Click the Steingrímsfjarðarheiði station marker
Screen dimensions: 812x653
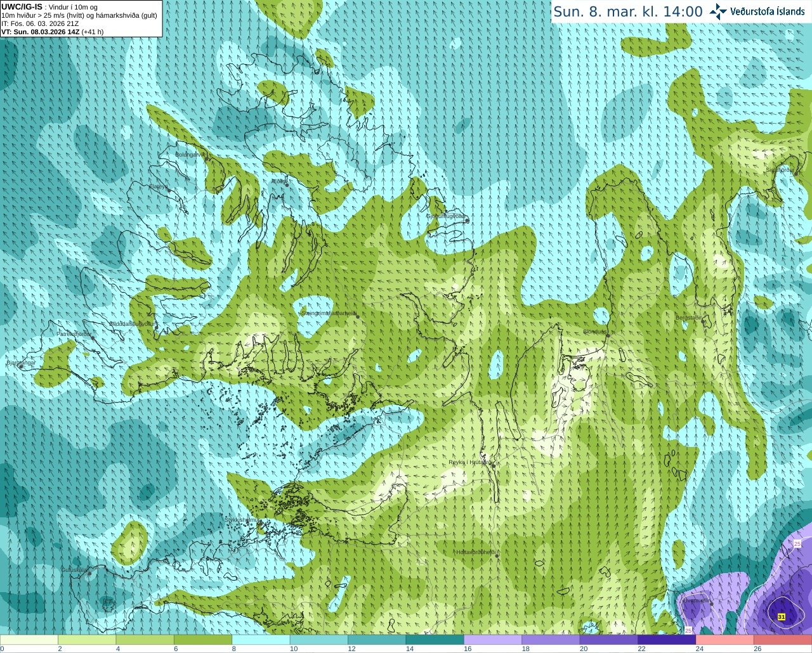coord(358,316)
